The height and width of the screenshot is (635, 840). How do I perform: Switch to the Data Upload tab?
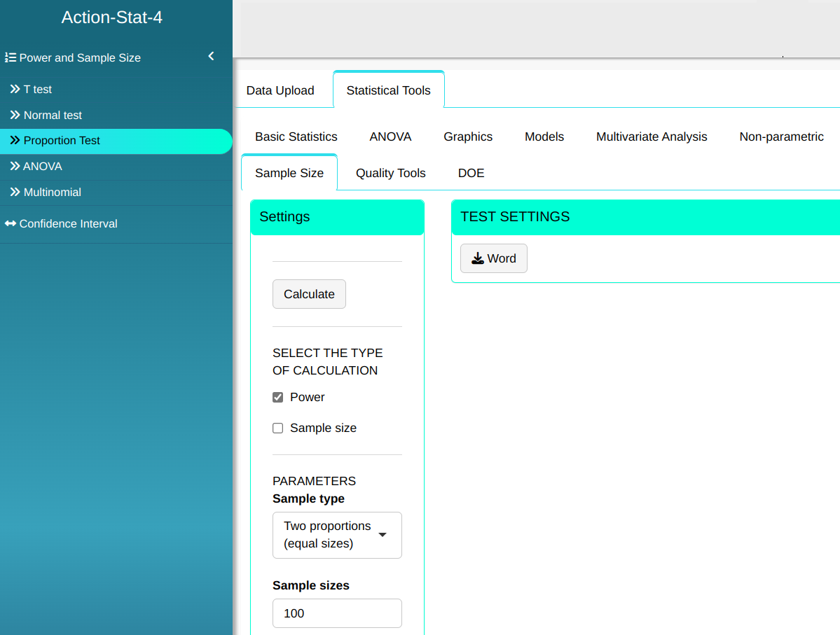(x=280, y=90)
